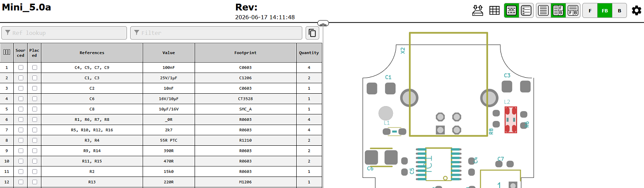Select the C2 references cell

click(92, 88)
